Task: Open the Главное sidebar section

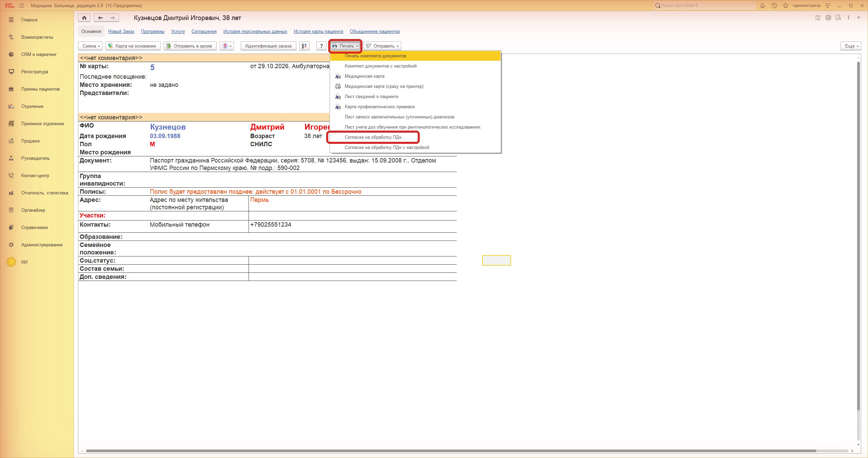Action: [37, 20]
